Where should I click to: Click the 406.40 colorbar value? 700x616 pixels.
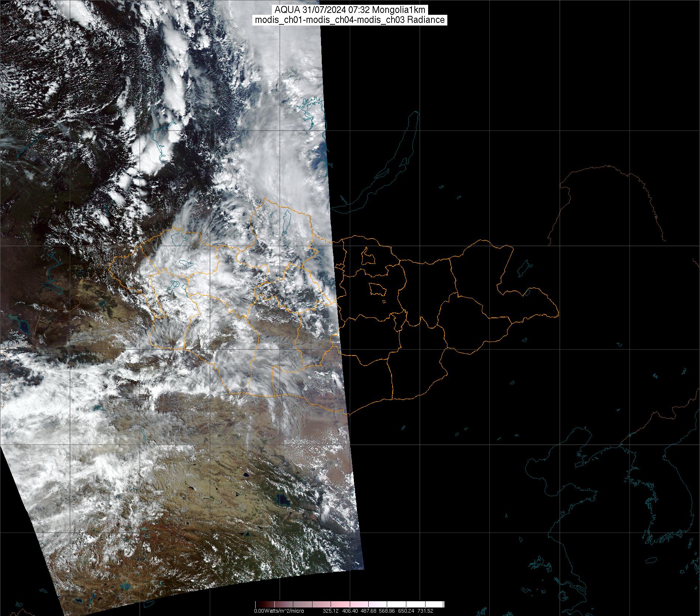tap(349, 611)
